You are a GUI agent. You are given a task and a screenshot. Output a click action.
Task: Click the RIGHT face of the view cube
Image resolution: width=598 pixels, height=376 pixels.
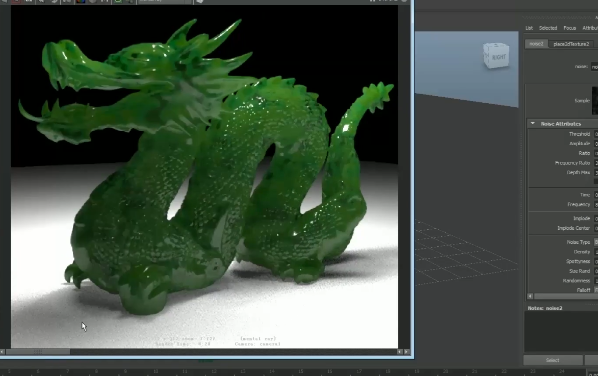coord(498,57)
